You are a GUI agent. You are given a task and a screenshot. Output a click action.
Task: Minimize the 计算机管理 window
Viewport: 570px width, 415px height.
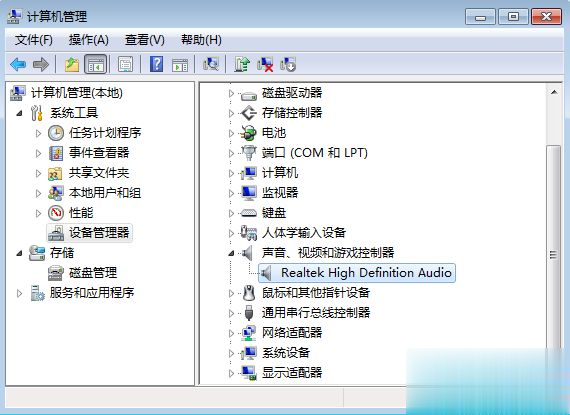480,17
